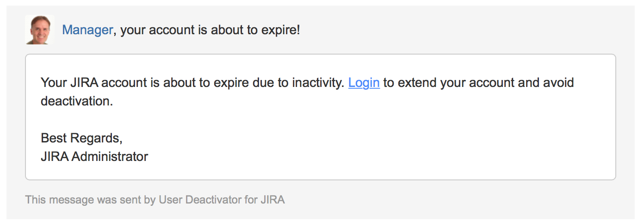Click the word 'avoid' in the message
The width and height of the screenshot is (644, 222).
tap(559, 83)
